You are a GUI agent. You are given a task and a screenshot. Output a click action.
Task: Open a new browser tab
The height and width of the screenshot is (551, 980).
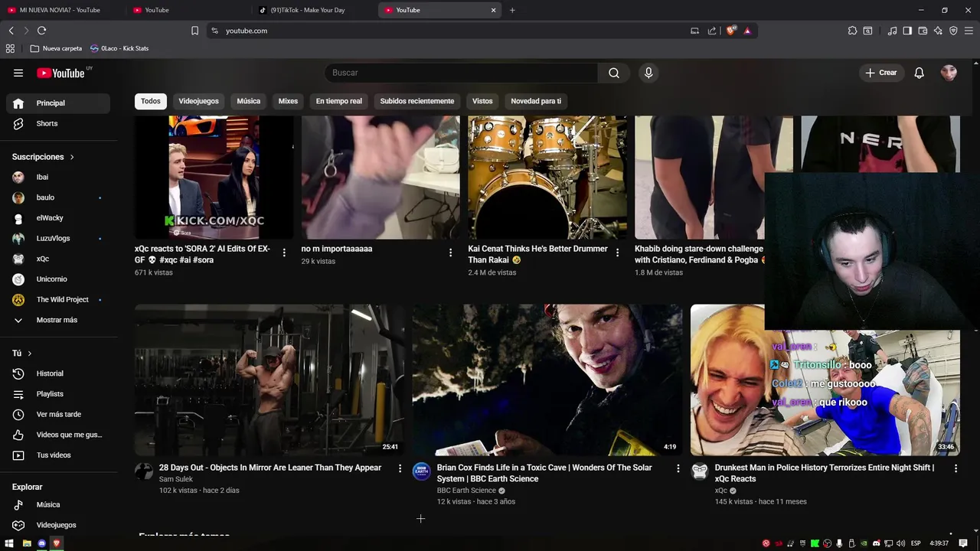coord(512,10)
